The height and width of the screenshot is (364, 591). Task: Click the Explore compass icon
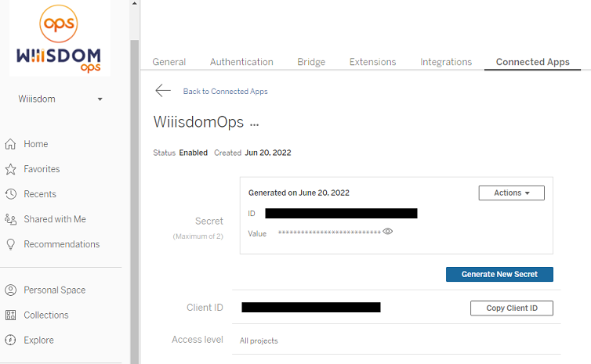(x=10, y=341)
